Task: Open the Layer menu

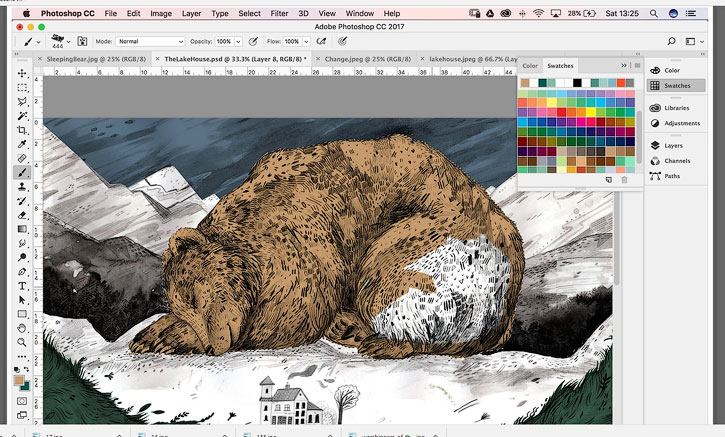Action: tap(191, 13)
